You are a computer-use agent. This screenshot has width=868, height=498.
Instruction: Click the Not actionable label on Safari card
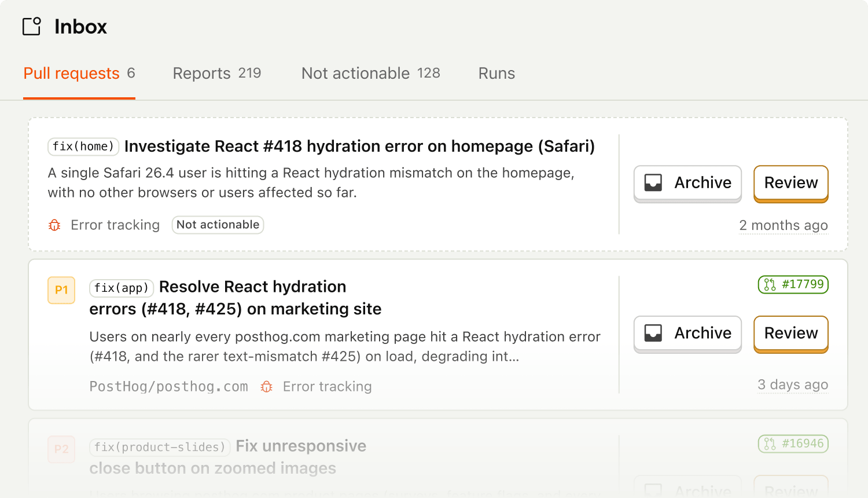(218, 225)
